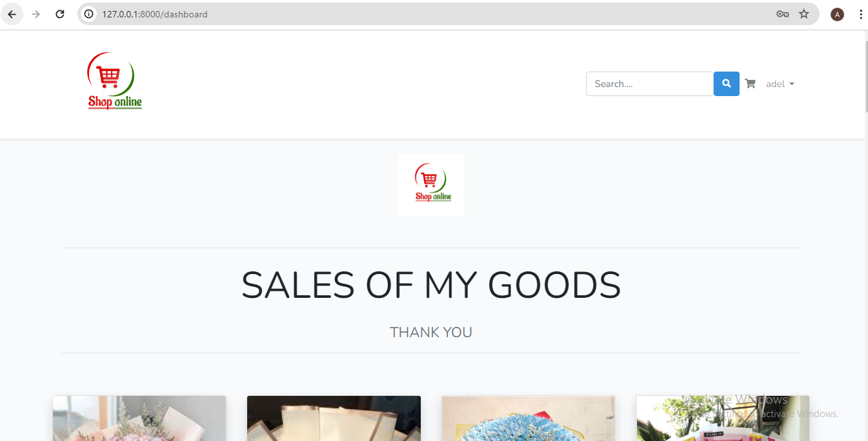Click the Shop online logo in header
The image size is (868, 441).
[x=115, y=82]
